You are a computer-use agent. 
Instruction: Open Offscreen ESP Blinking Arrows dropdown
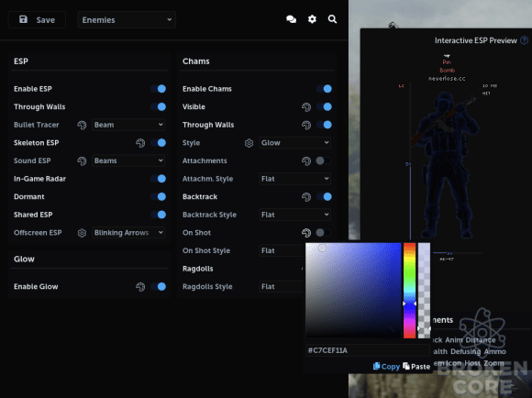tap(128, 233)
